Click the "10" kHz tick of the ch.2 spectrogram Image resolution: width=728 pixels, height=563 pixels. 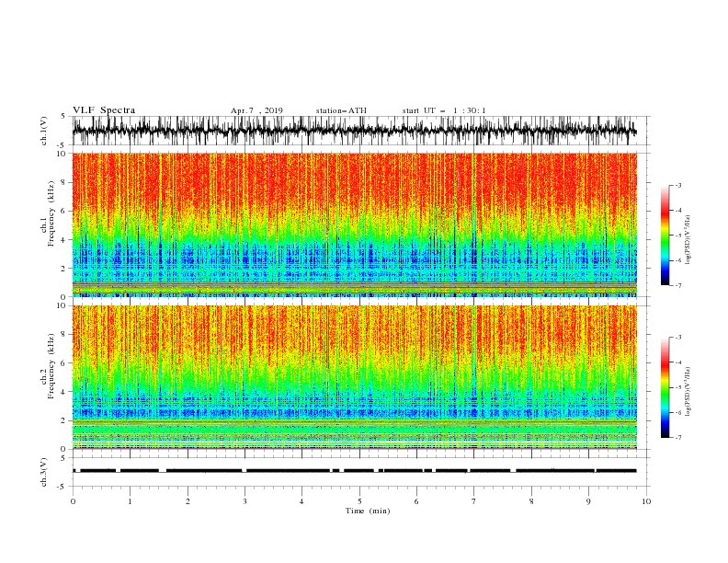click(62, 305)
